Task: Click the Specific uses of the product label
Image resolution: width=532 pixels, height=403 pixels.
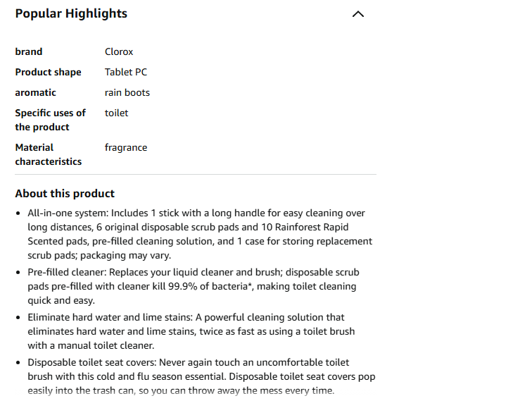Action: pos(50,120)
